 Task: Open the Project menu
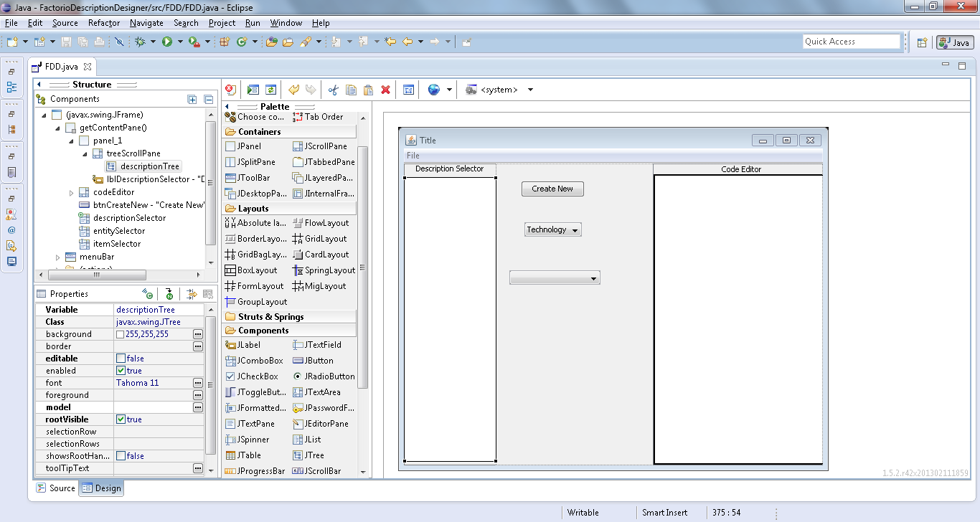[x=222, y=23]
